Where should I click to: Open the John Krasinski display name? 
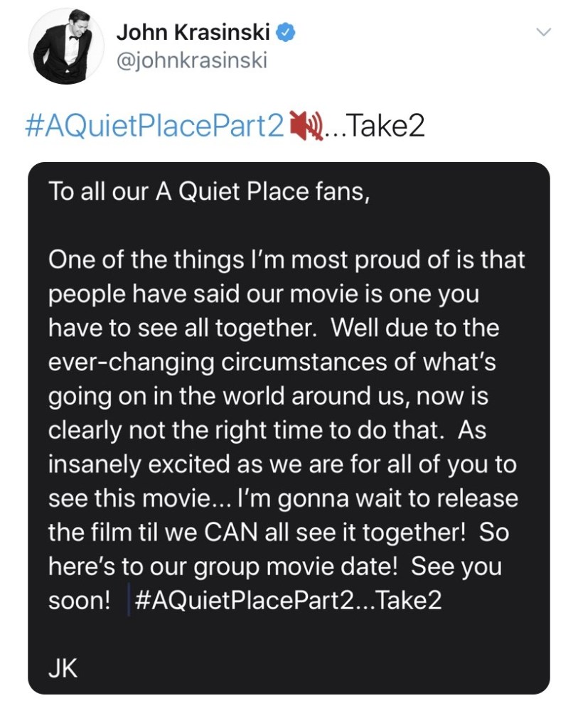click(194, 32)
